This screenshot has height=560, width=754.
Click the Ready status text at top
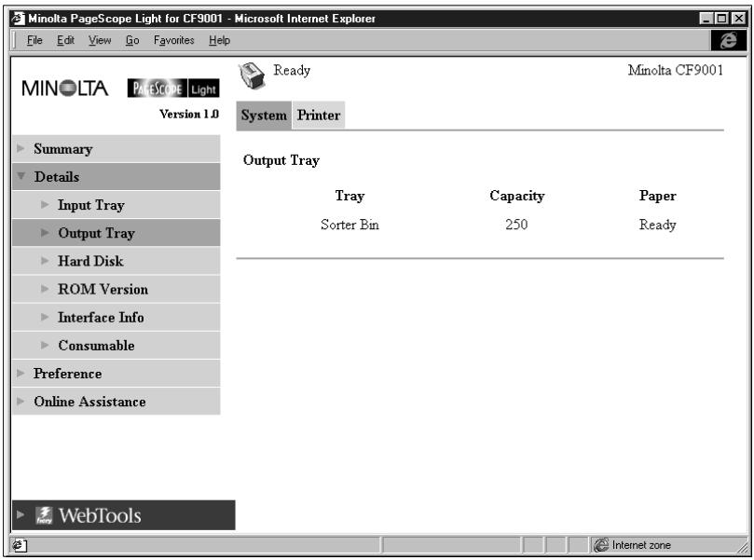point(292,71)
